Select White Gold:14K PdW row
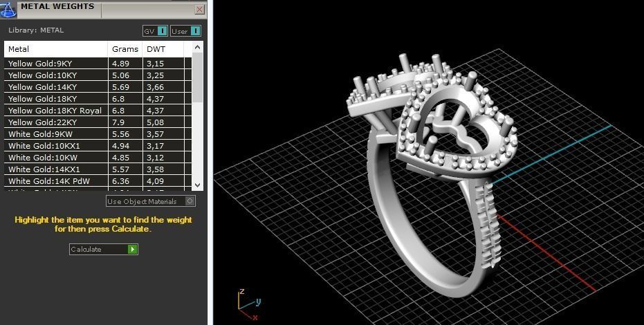The height and width of the screenshot is (325, 644). pyautogui.click(x=98, y=181)
